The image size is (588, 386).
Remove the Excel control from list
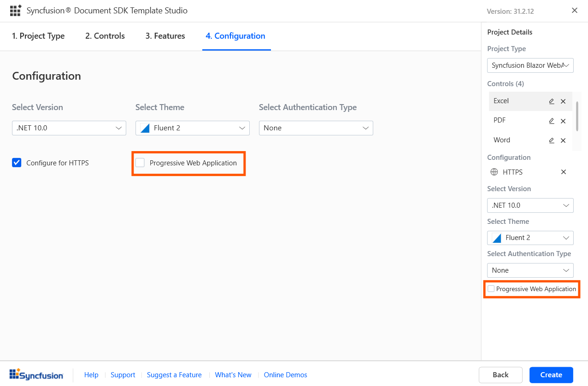(563, 101)
